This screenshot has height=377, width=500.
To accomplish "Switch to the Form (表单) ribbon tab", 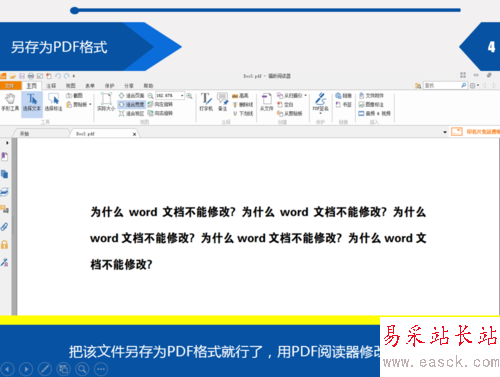I will coord(90,86).
